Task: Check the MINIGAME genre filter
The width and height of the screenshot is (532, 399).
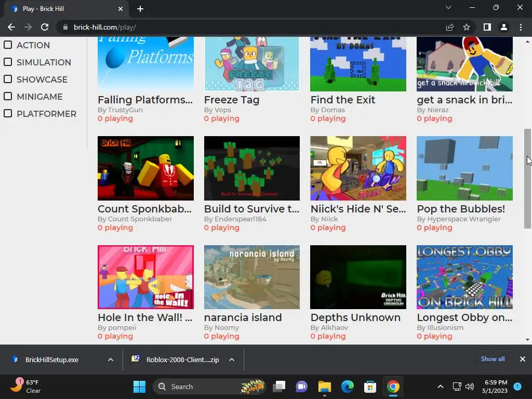Action: pos(8,96)
